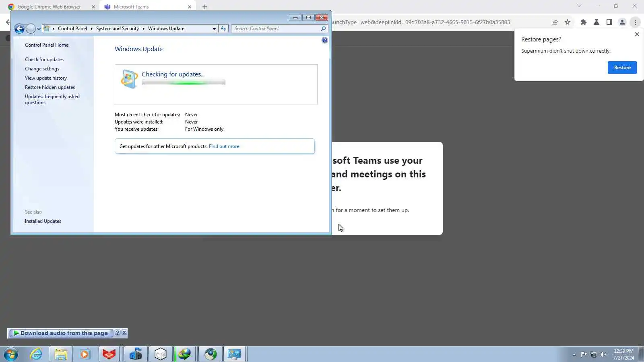Click Restore button in Restore pages popup
Viewport: 644px width, 362px height.
point(622,68)
